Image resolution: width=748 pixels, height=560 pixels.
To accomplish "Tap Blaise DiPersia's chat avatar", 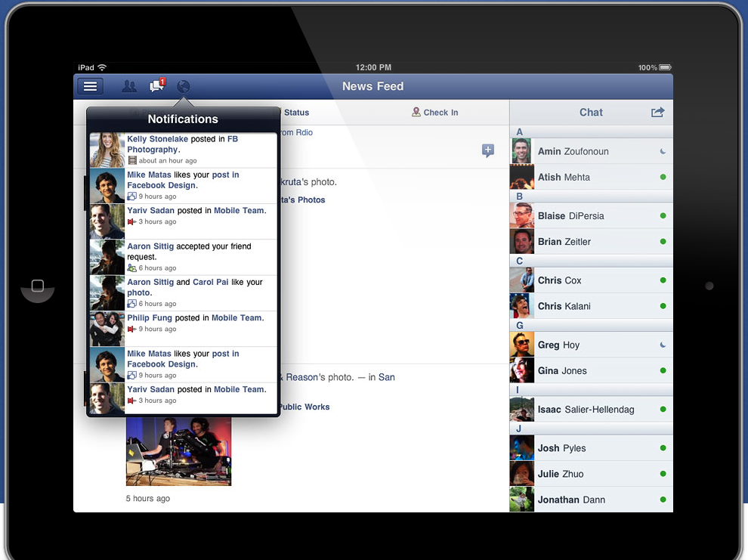I will click(x=522, y=215).
